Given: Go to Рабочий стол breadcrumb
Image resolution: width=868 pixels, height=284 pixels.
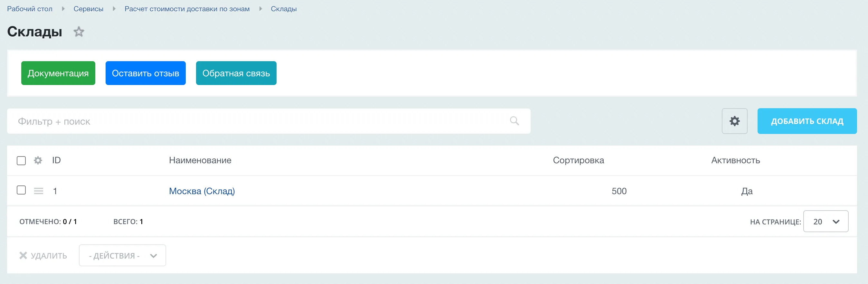Looking at the screenshot, I should [30, 9].
